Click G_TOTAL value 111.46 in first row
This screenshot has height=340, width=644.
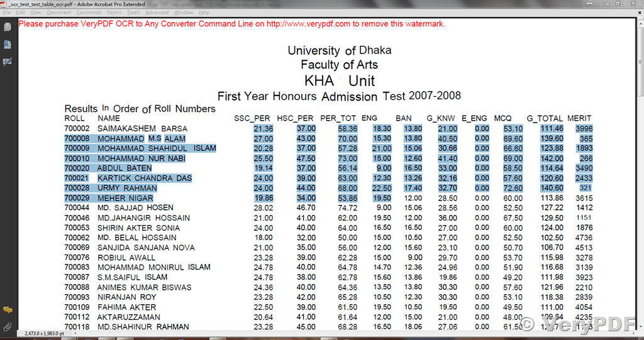click(551, 129)
